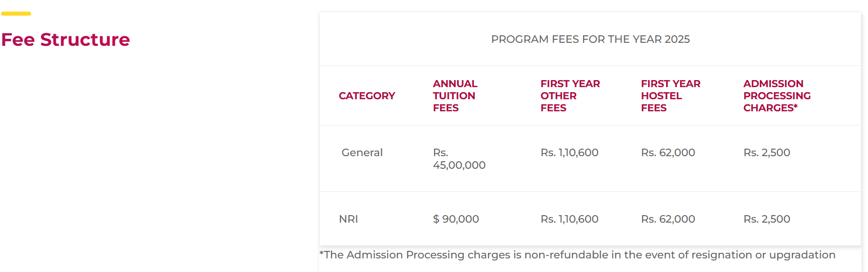Screen dimensions: 868x272
Task: Click the Program Fees 2025 table title
Action: [x=590, y=39]
